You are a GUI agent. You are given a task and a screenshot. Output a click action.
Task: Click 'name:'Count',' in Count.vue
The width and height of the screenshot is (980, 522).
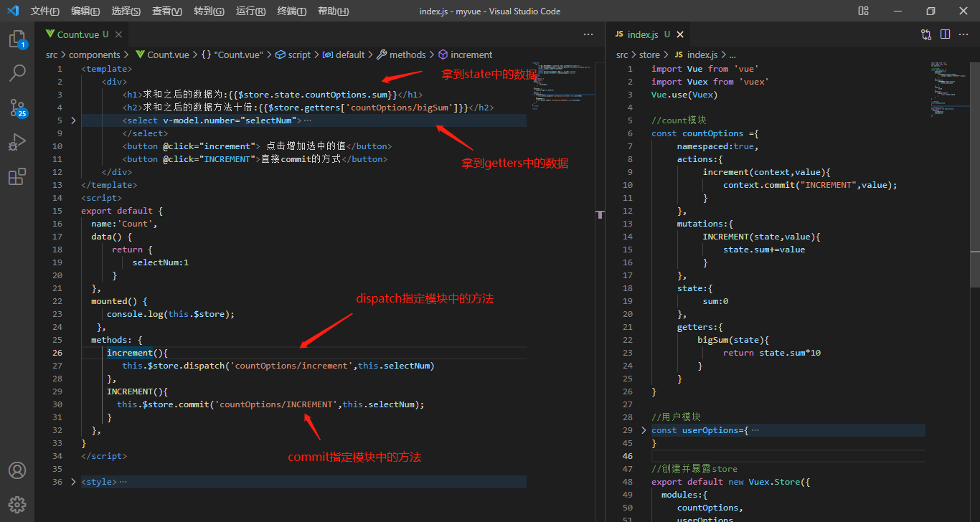(124, 224)
